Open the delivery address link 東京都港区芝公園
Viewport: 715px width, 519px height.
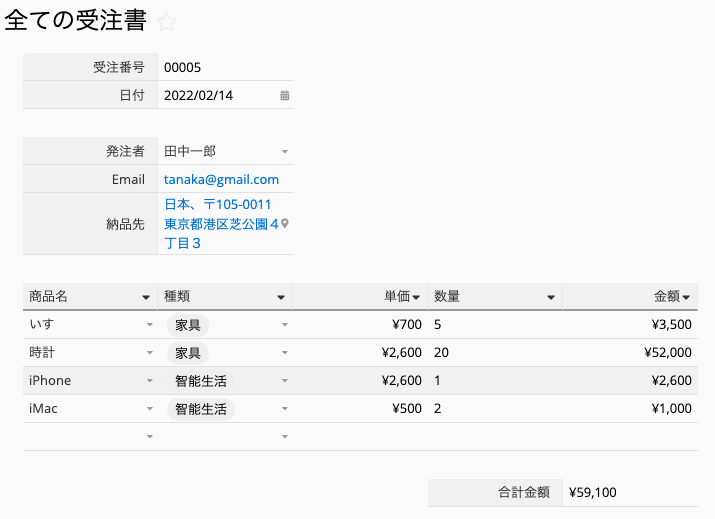221,224
